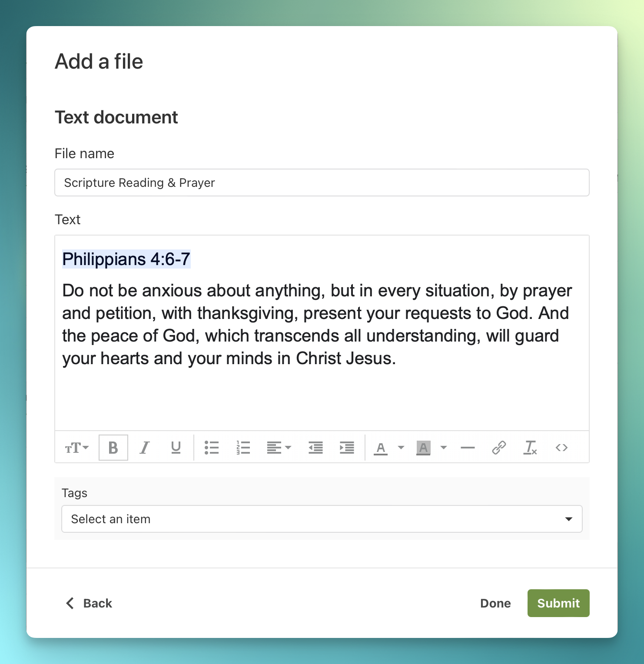Image resolution: width=644 pixels, height=664 pixels.
Task: Increase the paragraph indent
Action: pyautogui.click(x=347, y=448)
